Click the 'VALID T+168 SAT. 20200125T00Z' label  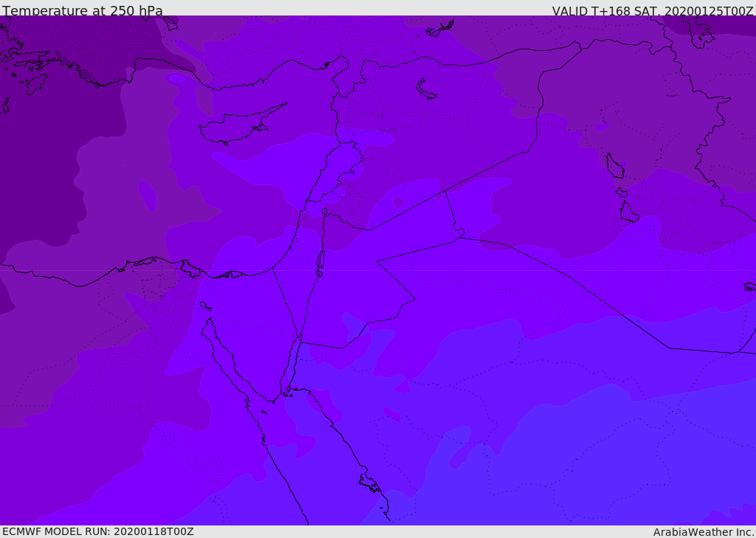coord(653,10)
